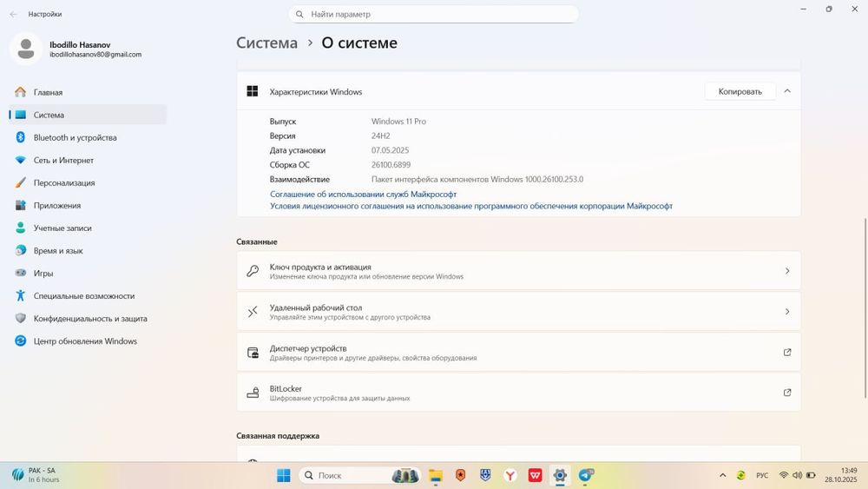Click the Найти параметр search field
The height and width of the screenshot is (489, 868).
tap(433, 15)
